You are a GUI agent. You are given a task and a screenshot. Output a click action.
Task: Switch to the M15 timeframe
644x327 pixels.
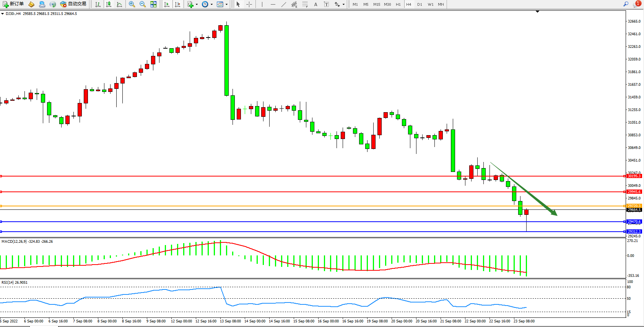[377, 5]
